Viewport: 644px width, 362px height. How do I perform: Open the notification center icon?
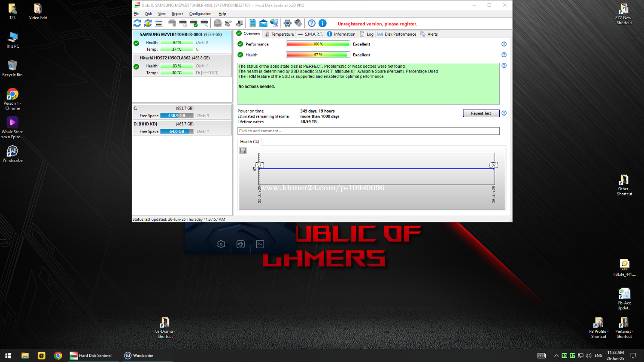coord(633,356)
